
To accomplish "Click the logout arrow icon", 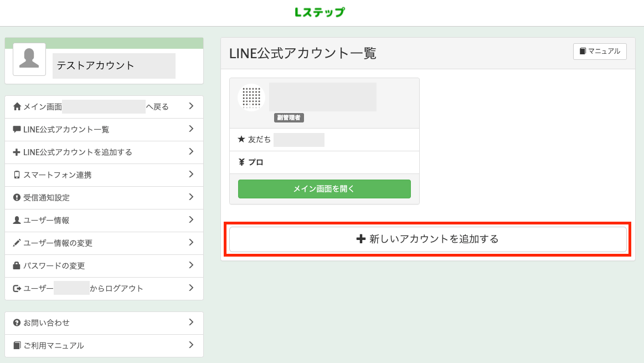I will pyautogui.click(x=17, y=288).
